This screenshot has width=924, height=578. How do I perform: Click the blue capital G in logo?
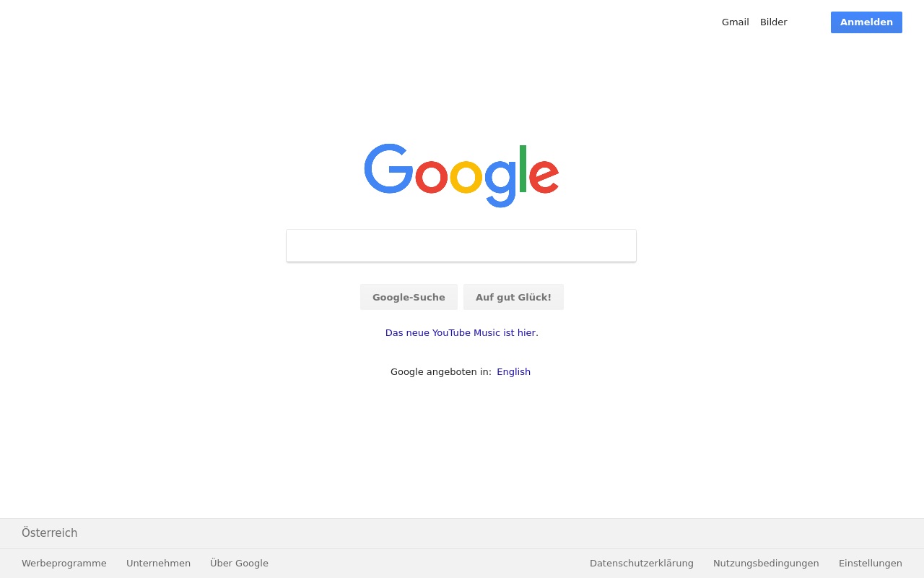(x=388, y=169)
